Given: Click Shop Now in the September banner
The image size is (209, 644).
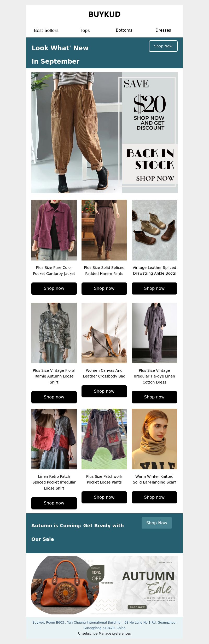Looking at the screenshot, I should pos(163,46).
